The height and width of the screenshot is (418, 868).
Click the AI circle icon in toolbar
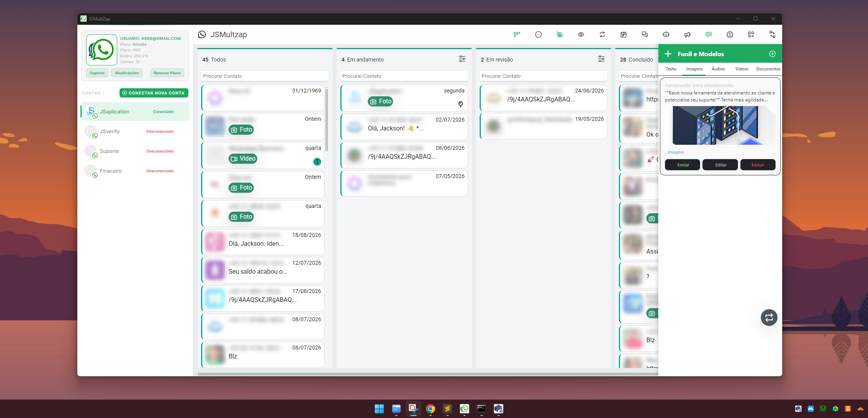[538, 34]
